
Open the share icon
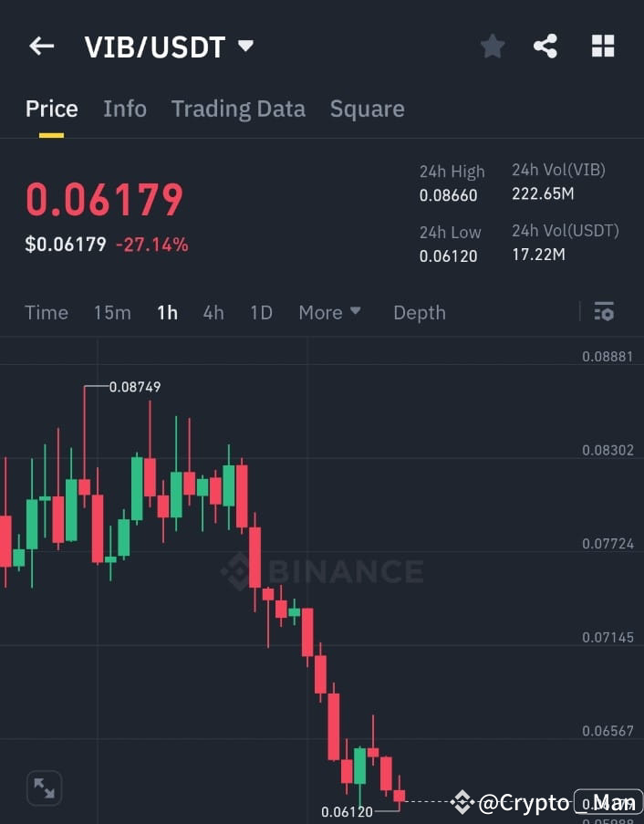pos(545,46)
